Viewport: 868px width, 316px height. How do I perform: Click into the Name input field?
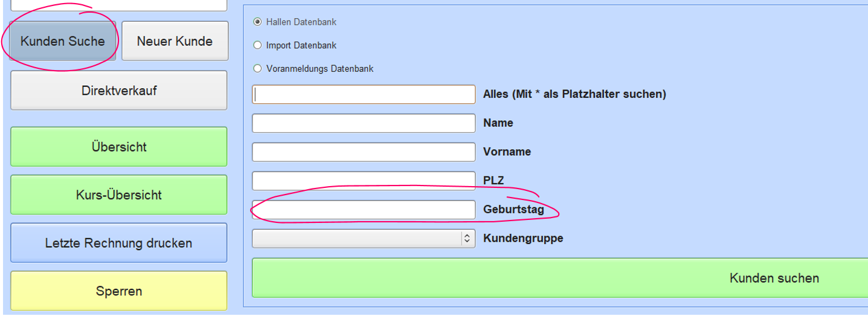[364, 123]
